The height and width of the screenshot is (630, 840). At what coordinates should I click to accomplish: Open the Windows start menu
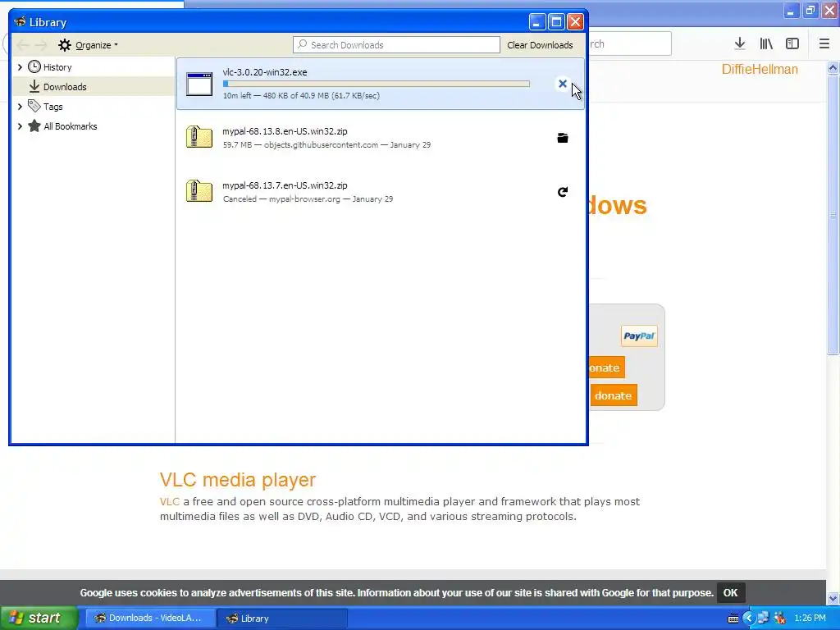pyautogui.click(x=39, y=618)
